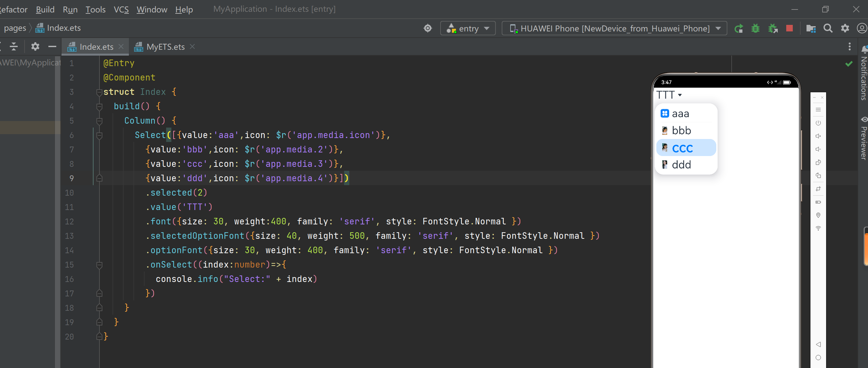Switch to the MyETS.ets tab

coord(165,46)
